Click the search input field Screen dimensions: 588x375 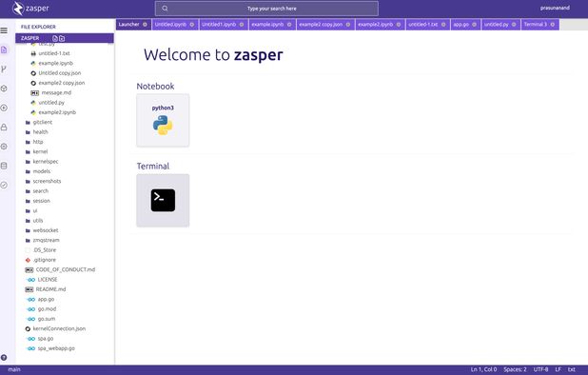coord(266,9)
